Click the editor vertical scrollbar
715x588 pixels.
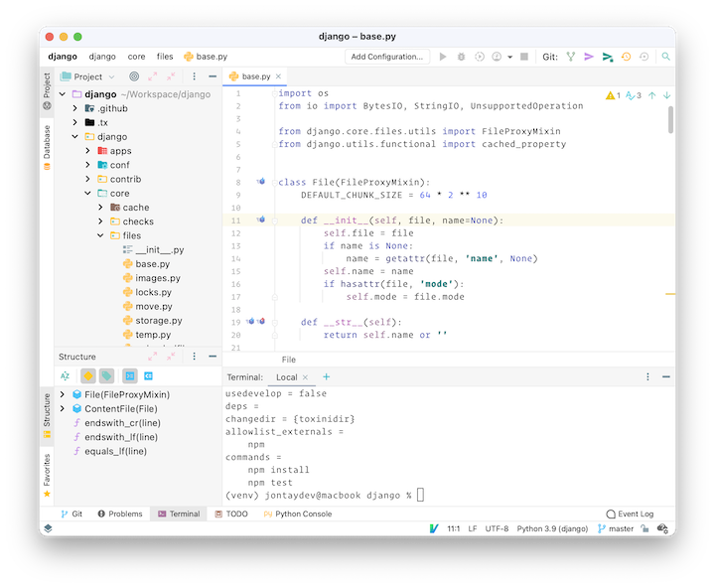tap(670, 119)
